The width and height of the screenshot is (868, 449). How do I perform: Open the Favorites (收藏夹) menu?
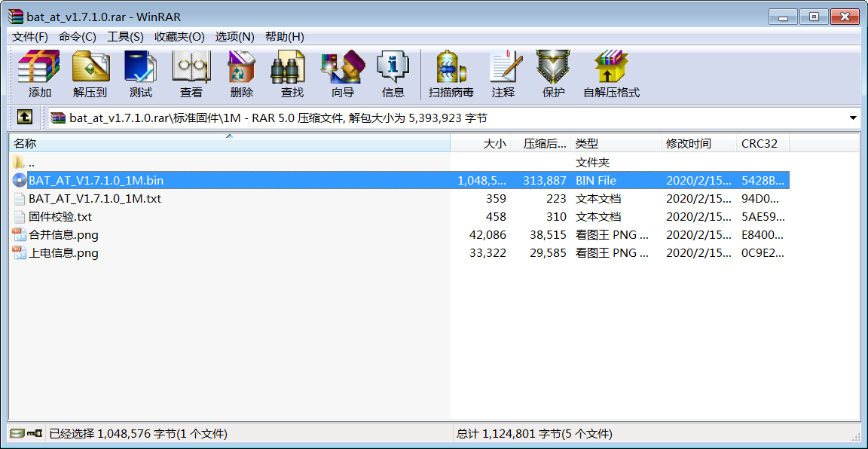tap(179, 37)
